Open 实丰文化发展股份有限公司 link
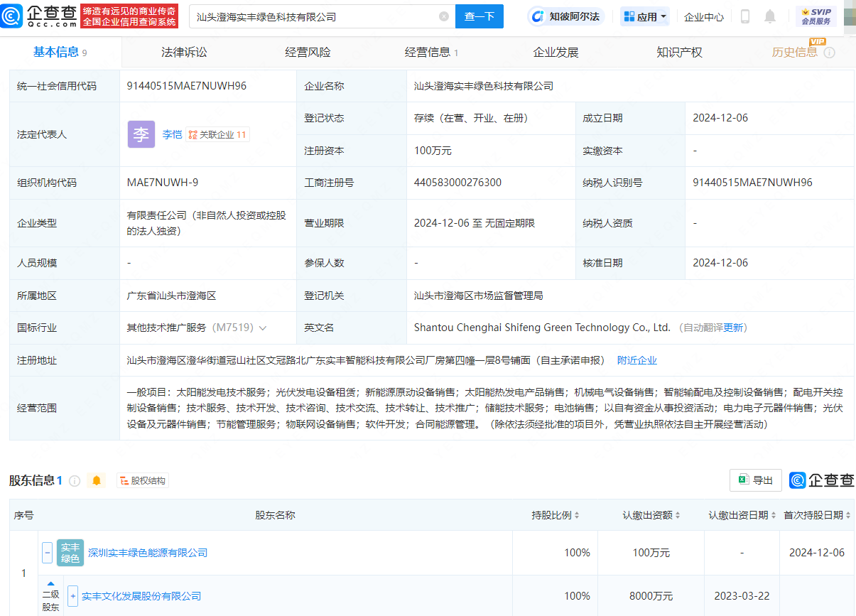This screenshot has height=616, width=856. pyautogui.click(x=141, y=596)
